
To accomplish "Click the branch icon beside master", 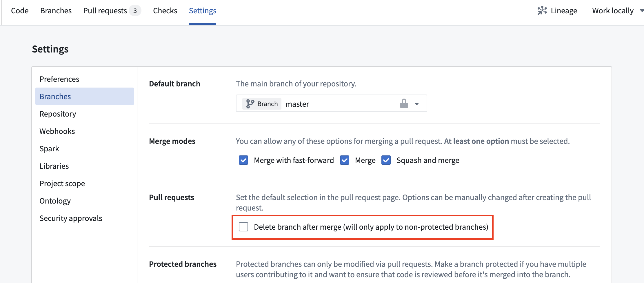I will (250, 104).
